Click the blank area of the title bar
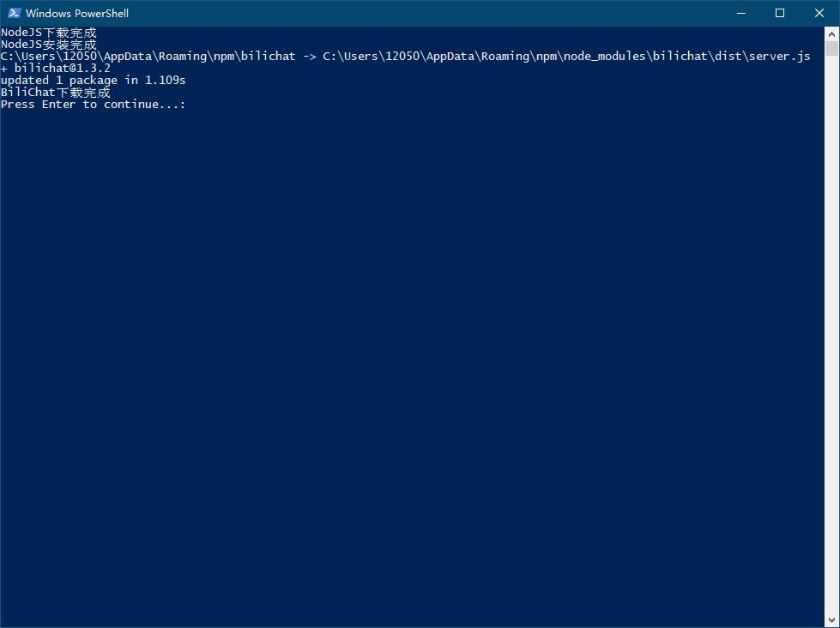Image resolution: width=840 pixels, height=628 pixels. pos(429,13)
